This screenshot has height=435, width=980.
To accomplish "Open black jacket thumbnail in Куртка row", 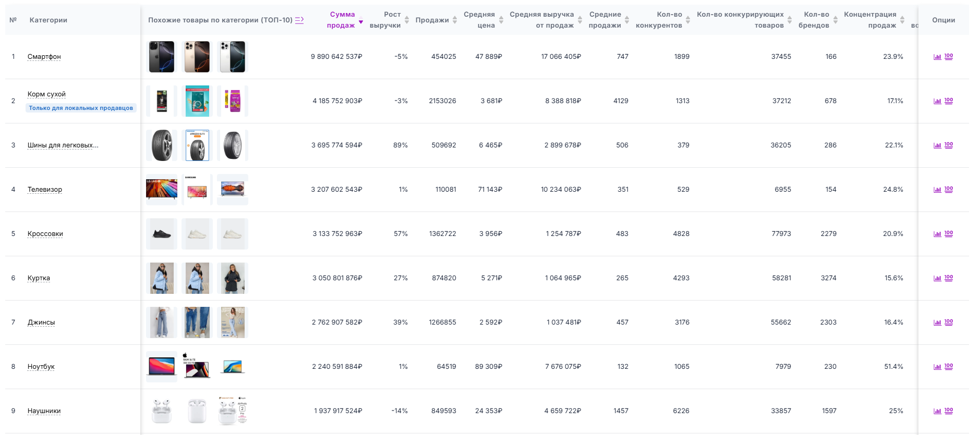I will [233, 278].
